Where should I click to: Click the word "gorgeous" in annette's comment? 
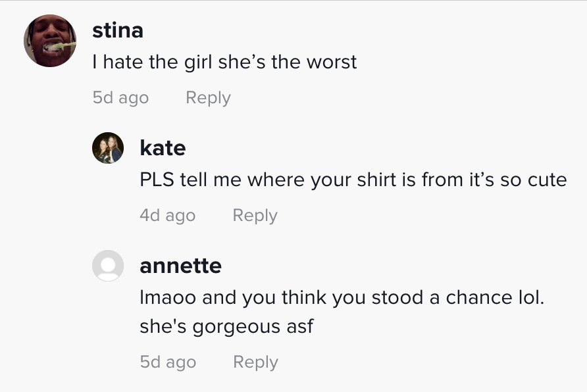(232, 327)
